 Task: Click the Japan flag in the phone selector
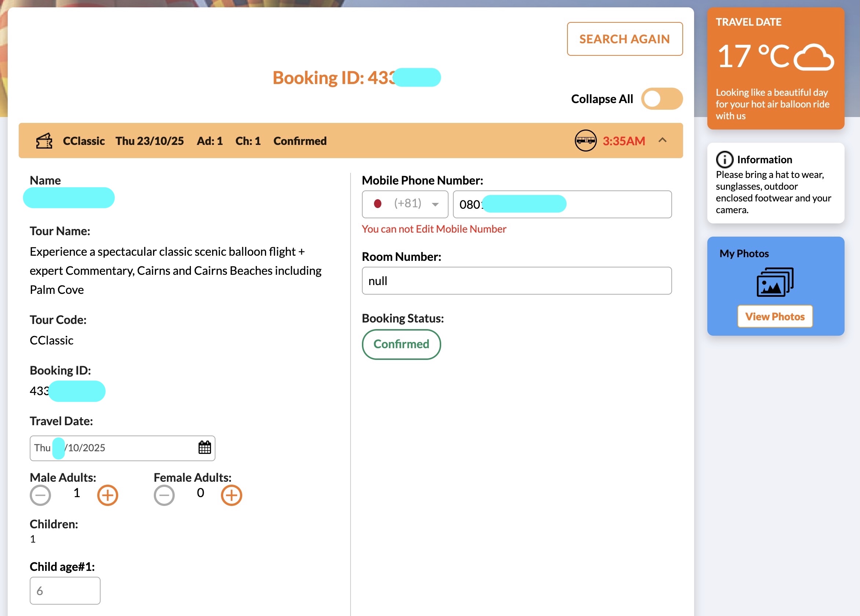coord(377,204)
